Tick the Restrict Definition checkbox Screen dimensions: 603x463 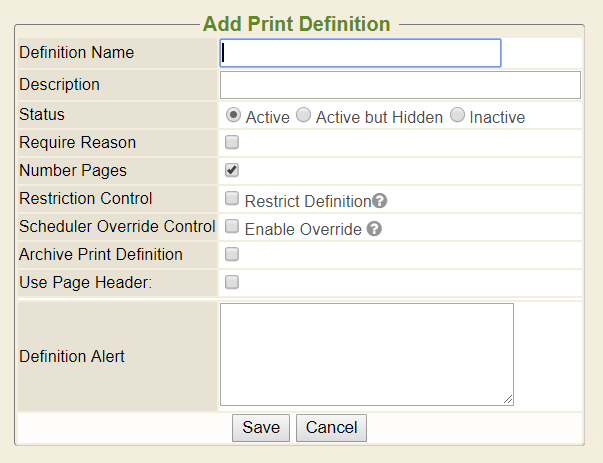pyautogui.click(x=232, y=199)
